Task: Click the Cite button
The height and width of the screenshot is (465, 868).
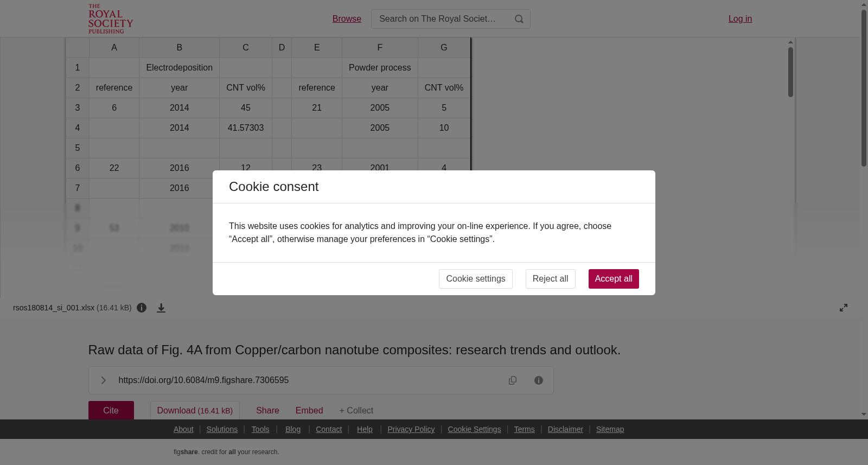Action: coord(111,410)
